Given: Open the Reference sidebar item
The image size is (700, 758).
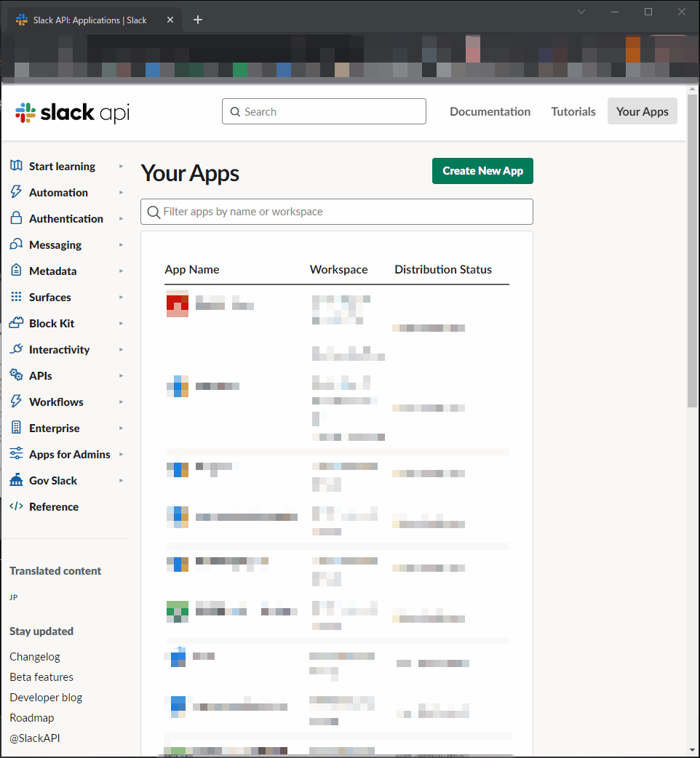Looking at the screenshot, I should tap(54, 506).
